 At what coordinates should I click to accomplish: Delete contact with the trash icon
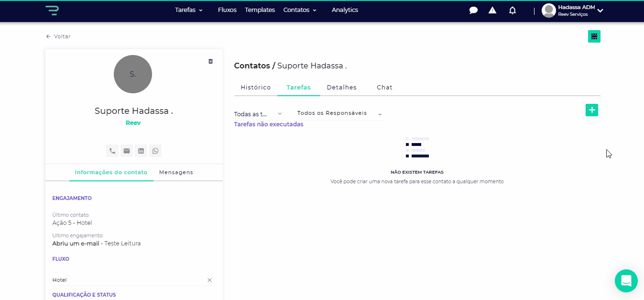tap(210, 61)
